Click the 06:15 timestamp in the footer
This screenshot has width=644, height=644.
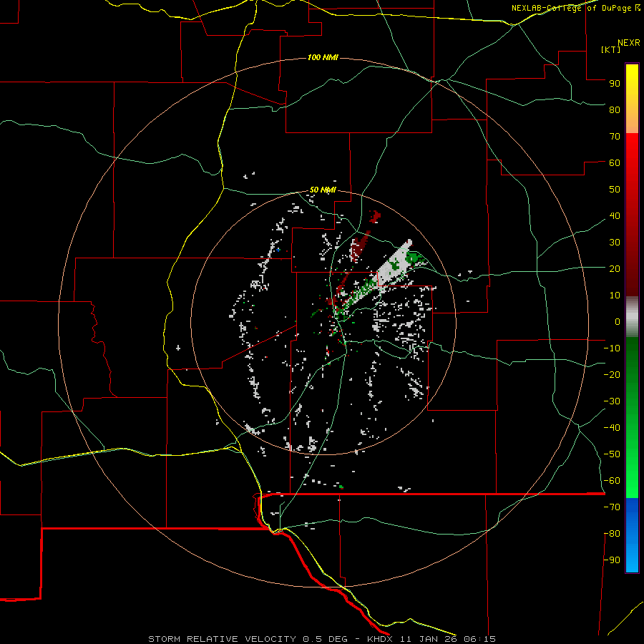(479, 639)
